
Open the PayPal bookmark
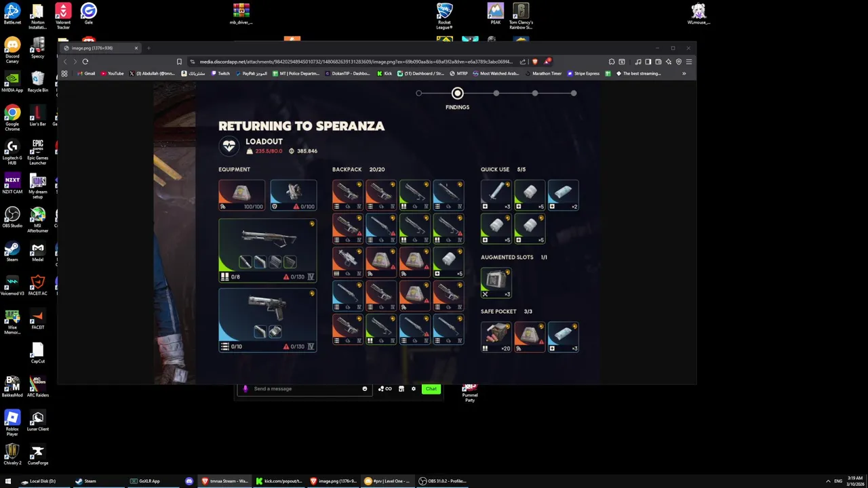(x=252, y=73)
